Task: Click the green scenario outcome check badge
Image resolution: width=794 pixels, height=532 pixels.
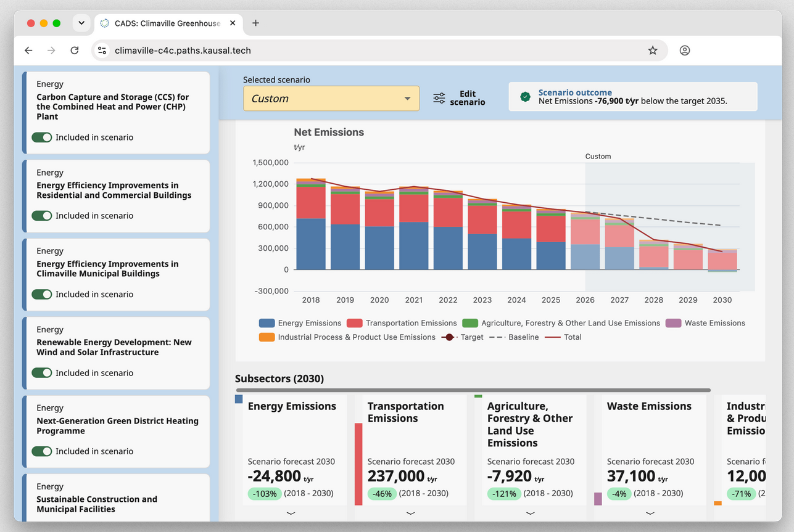Action: [525, 97]
